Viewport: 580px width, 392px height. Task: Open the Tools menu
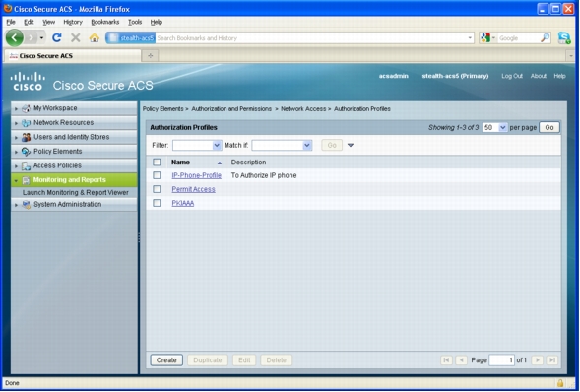pos(135,22)
